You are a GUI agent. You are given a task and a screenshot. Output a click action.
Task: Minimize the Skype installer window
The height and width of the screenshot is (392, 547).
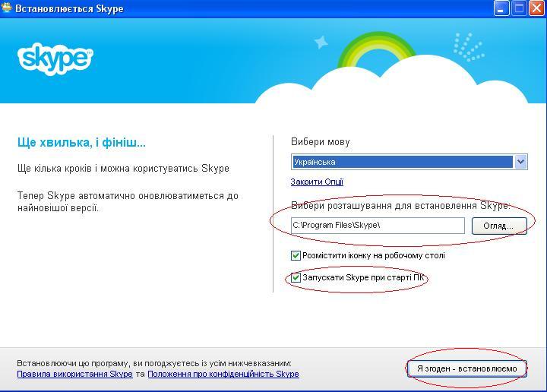tap(501, 8)
